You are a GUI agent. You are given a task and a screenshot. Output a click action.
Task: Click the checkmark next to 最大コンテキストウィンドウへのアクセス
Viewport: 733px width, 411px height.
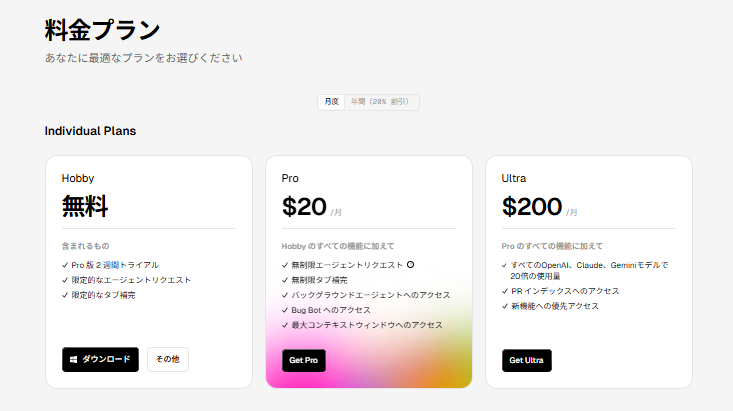click(285, 325)
